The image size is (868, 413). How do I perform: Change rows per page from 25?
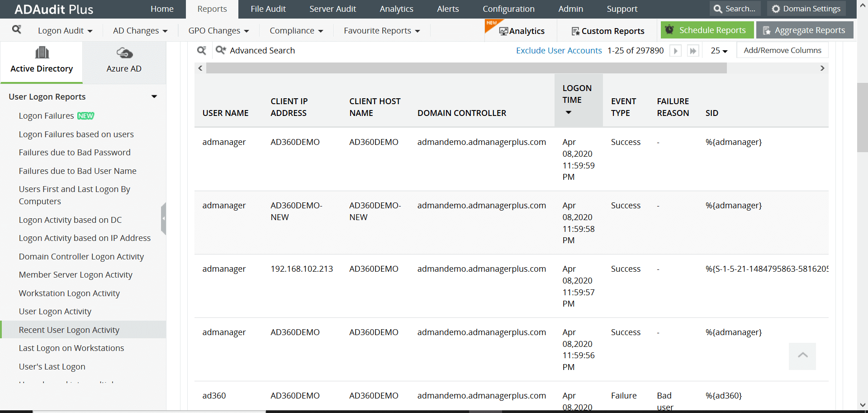[x=719, y=51]
